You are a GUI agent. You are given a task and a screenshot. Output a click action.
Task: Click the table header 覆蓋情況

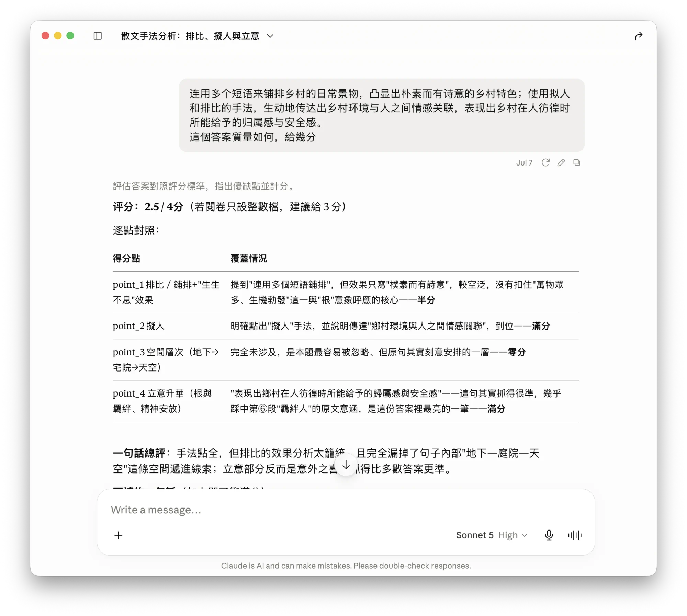coord(249,259)
